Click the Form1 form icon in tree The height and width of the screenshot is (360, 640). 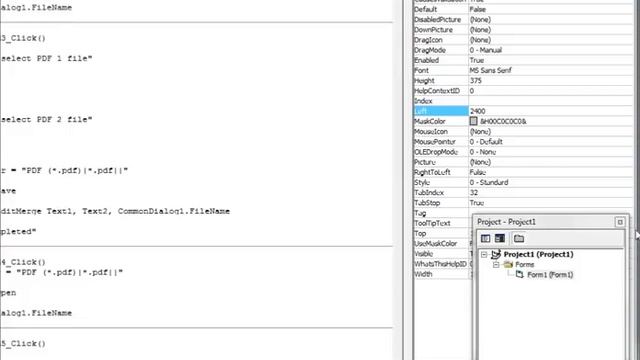(x=519, y=274)
